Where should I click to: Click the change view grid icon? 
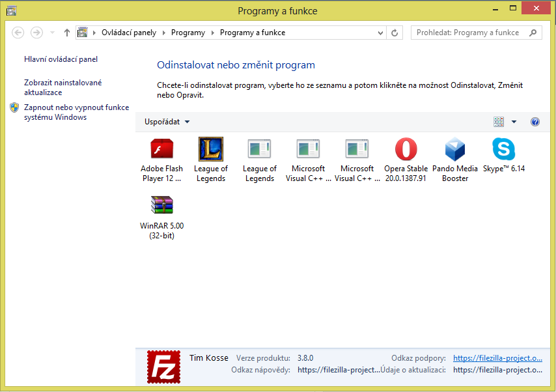(499, 122)
